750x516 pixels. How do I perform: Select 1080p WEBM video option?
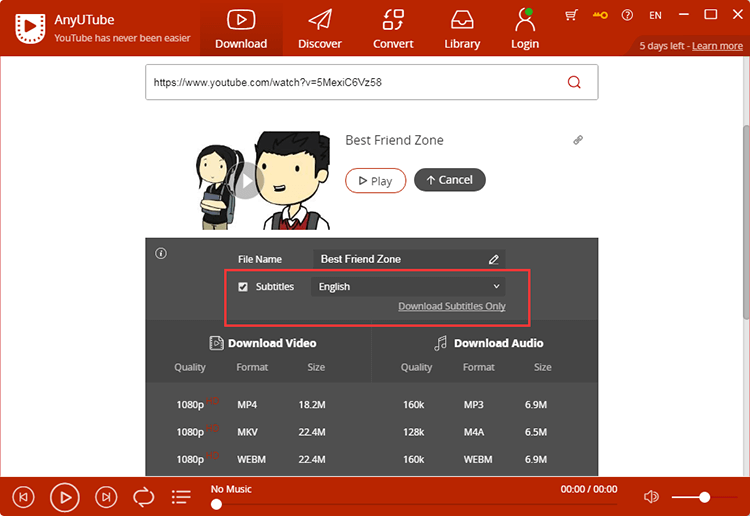(258, 459)
